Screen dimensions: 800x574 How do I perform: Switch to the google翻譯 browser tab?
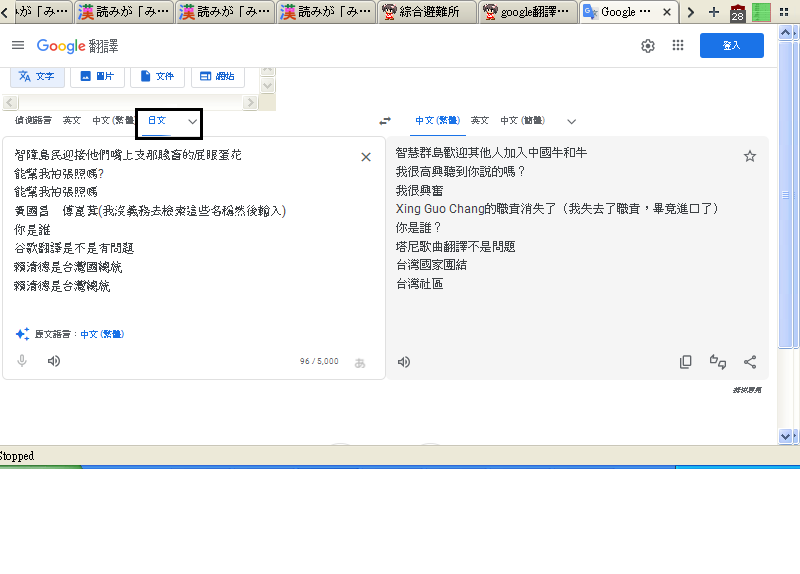tap(528, 12)
